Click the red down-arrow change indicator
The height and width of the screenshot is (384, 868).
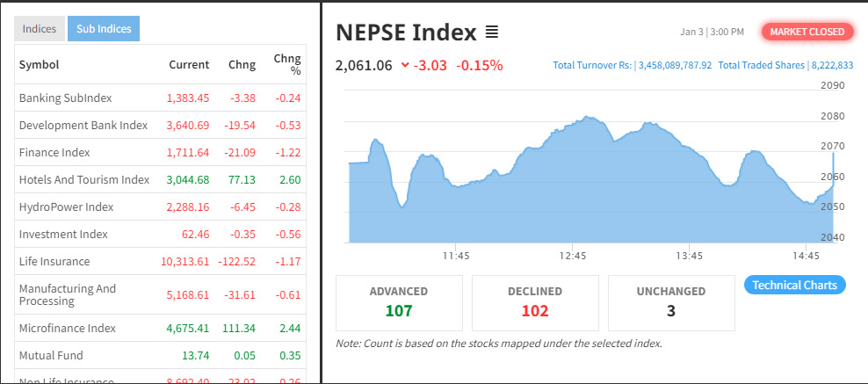(404, 65)
